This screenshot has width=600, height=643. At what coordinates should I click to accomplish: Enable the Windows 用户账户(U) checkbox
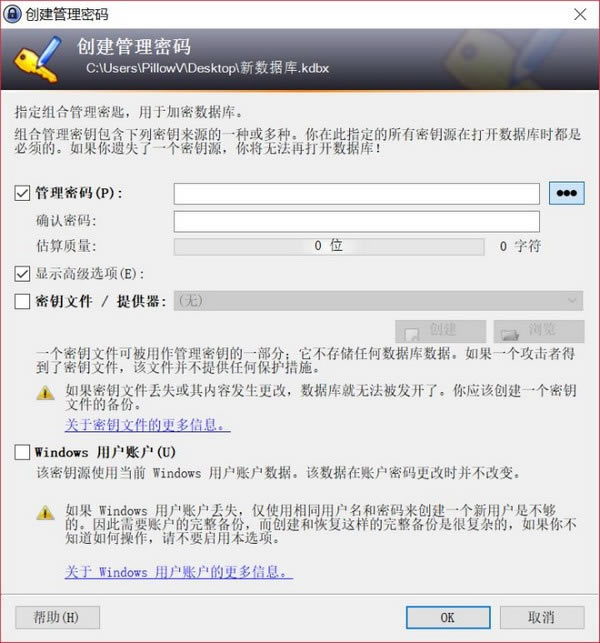[x=22, y=452]
